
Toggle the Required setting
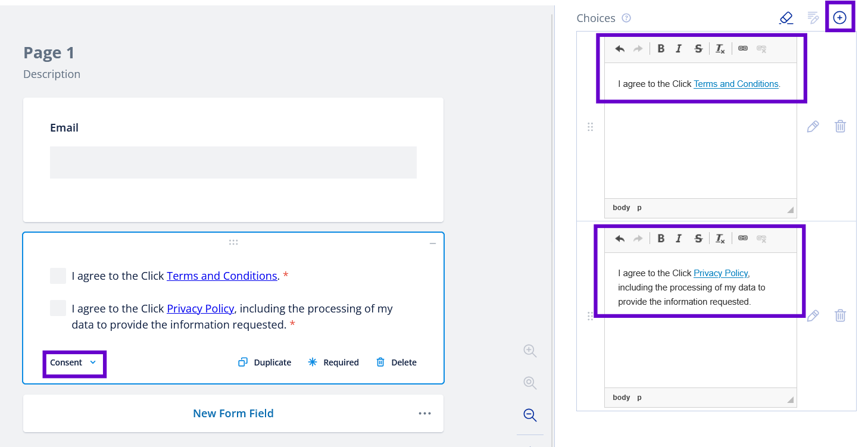pyautogui.click(x=333, y=362)
